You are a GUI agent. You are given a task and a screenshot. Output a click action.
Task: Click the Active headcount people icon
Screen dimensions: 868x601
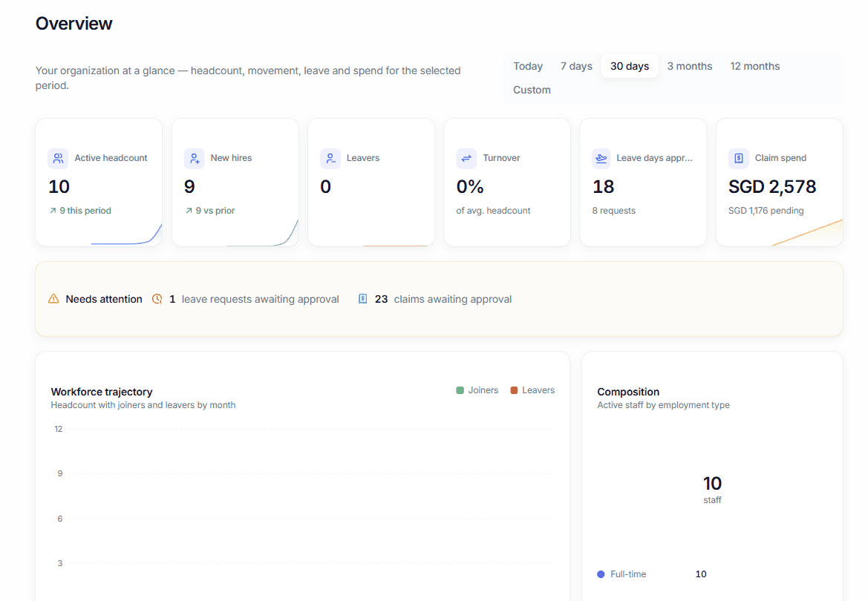[x=58, y=158]
